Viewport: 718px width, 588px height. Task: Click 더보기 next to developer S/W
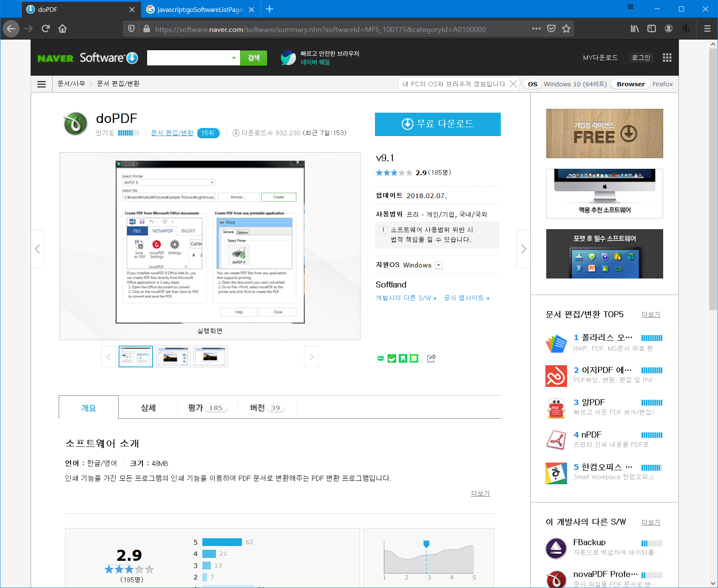coord(651,522)
